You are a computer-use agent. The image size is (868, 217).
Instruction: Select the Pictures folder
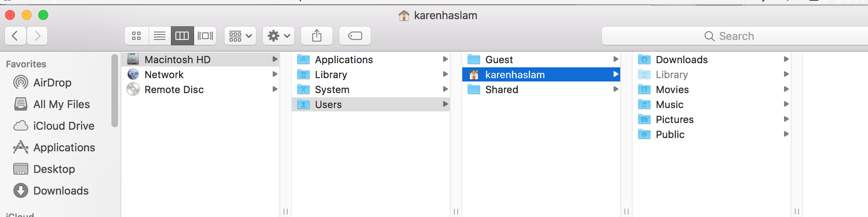pos(712,119)
